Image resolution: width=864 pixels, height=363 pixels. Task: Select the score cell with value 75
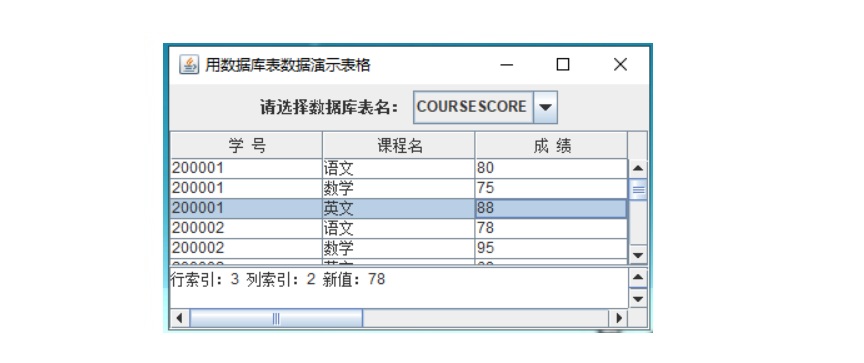pyautogui.click(x=551, y=189)
